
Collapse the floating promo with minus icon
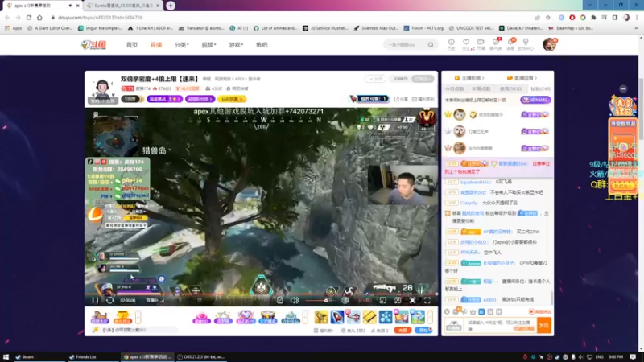(x=623, y=88)
